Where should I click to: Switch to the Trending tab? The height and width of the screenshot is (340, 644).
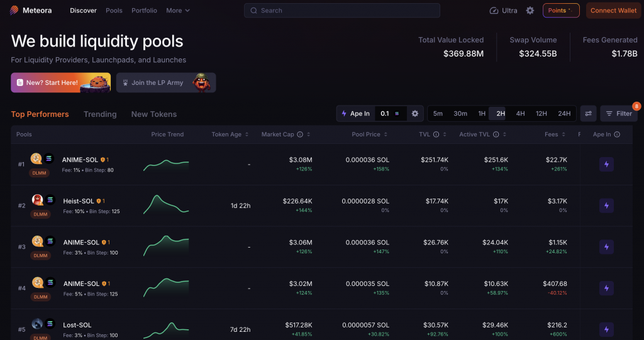(100, 114)
